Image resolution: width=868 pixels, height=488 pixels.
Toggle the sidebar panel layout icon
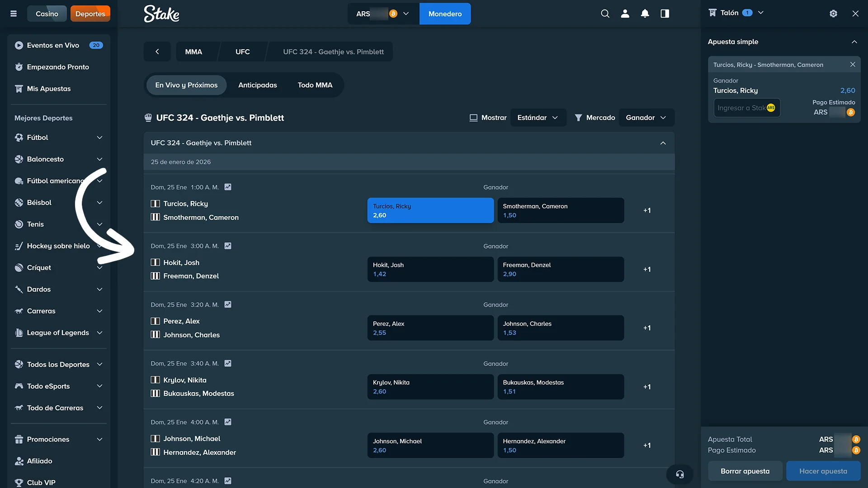click(665, 14)
